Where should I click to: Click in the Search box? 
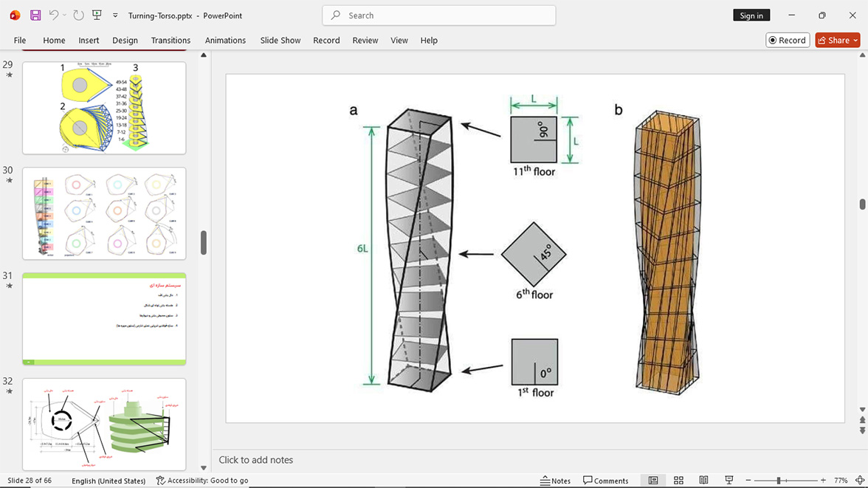[x=439, y=16]
